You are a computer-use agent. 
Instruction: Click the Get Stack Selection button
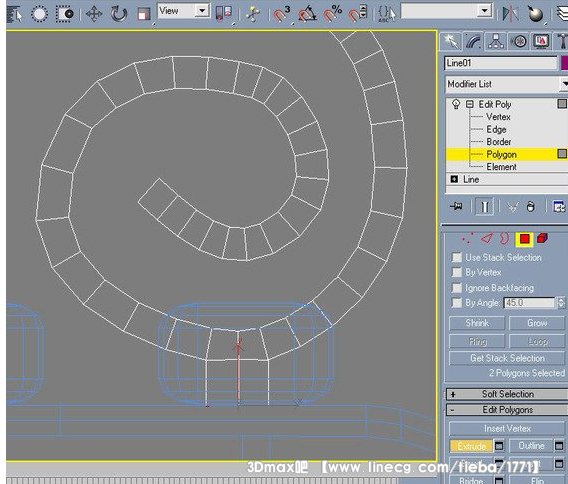[507, 358]
